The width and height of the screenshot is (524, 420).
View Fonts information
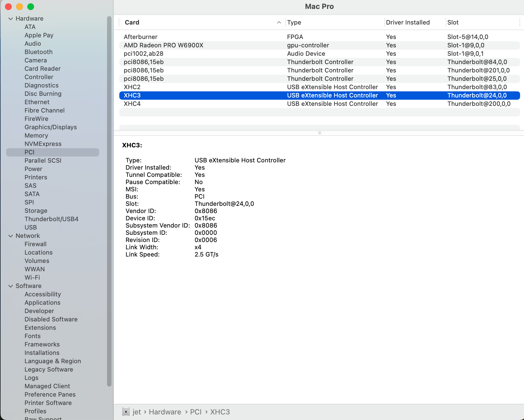(33, 336)
